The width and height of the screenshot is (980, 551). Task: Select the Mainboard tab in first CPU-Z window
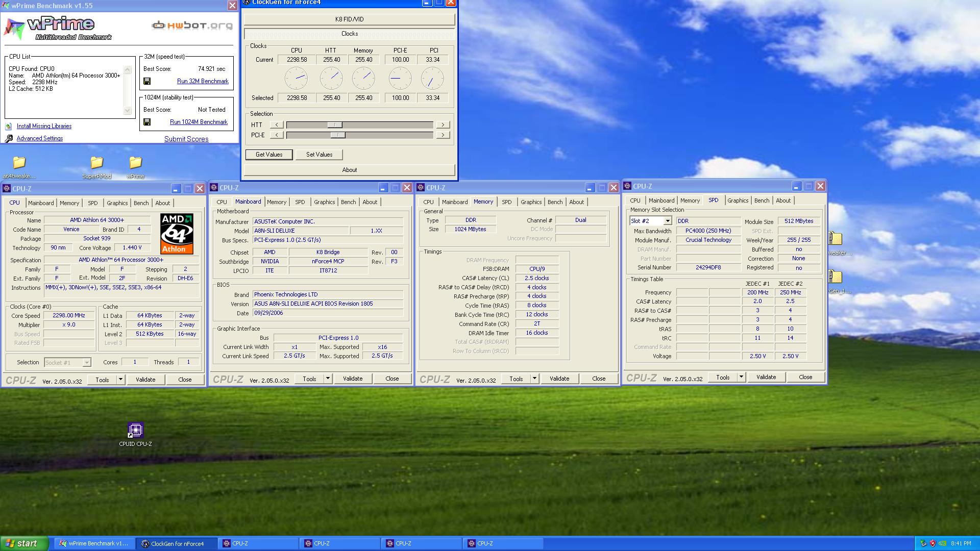pos(41,203)
